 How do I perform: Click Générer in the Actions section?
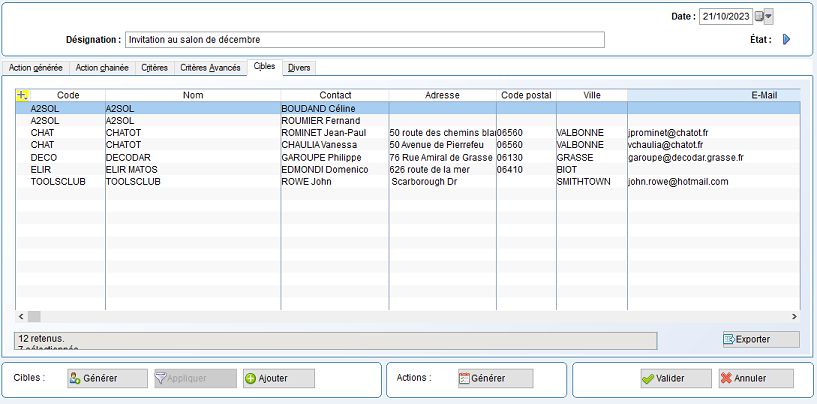494,378
